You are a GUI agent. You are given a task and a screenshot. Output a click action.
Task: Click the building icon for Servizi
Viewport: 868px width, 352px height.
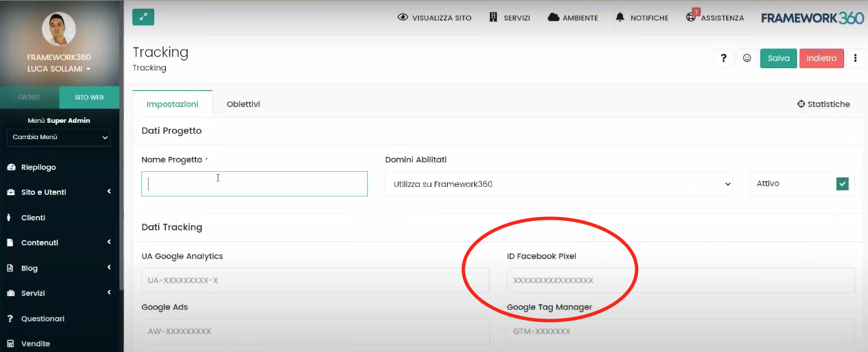(x=493, y=18)
